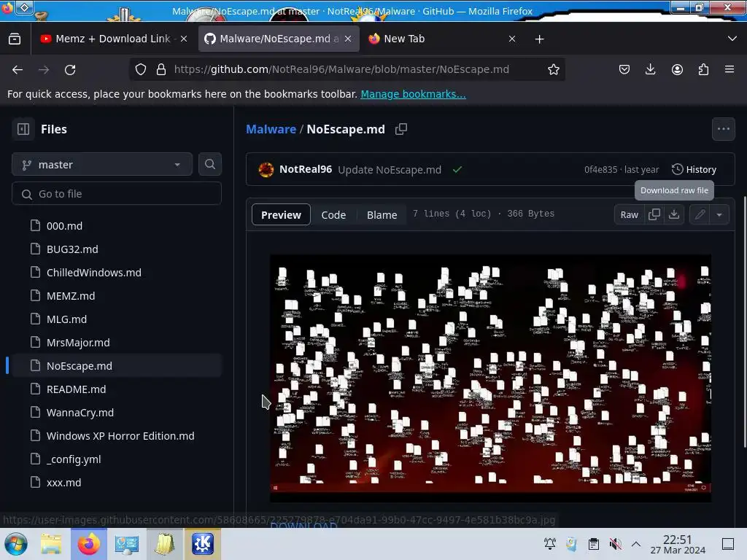The height and width of the screenshot is (560, 747).
Task: Open the notifications bell in the tray
Action: point(550,544)
